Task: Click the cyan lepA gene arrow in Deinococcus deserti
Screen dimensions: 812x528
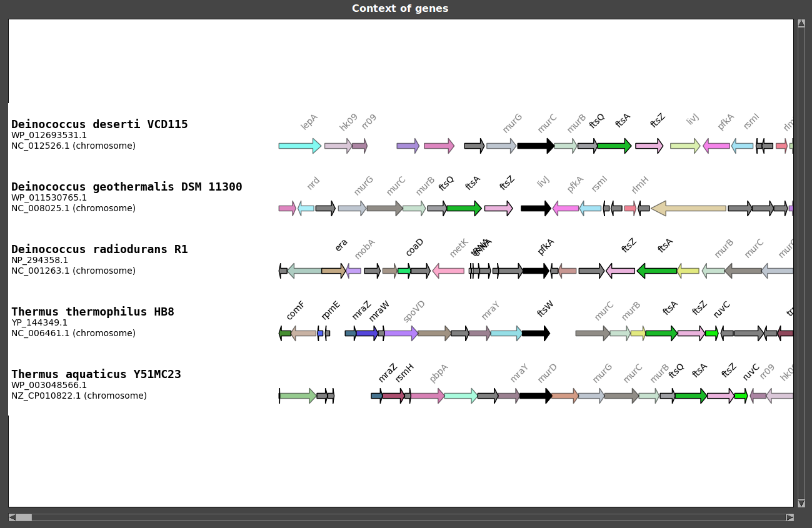Action: click(x=299, y=146)
